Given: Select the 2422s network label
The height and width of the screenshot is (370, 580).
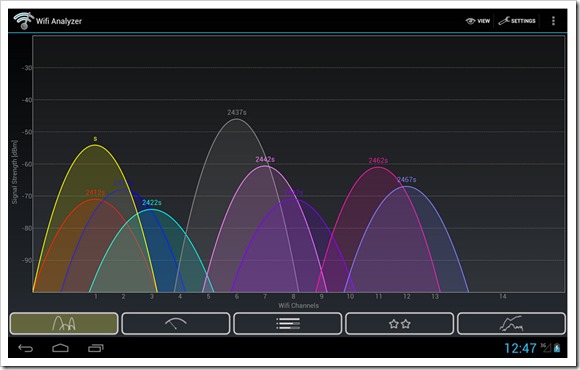Looking at the screenshot, I should [152, 203].
